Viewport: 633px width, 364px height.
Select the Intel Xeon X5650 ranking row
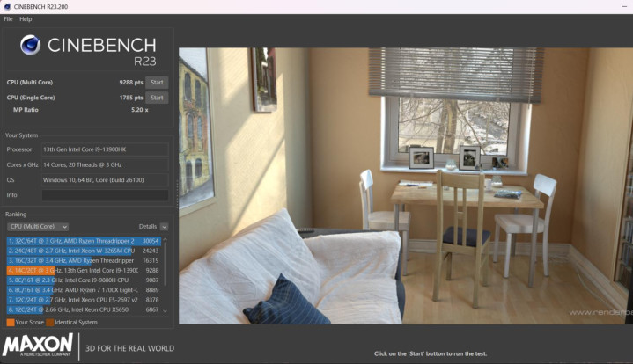point(84,309)
